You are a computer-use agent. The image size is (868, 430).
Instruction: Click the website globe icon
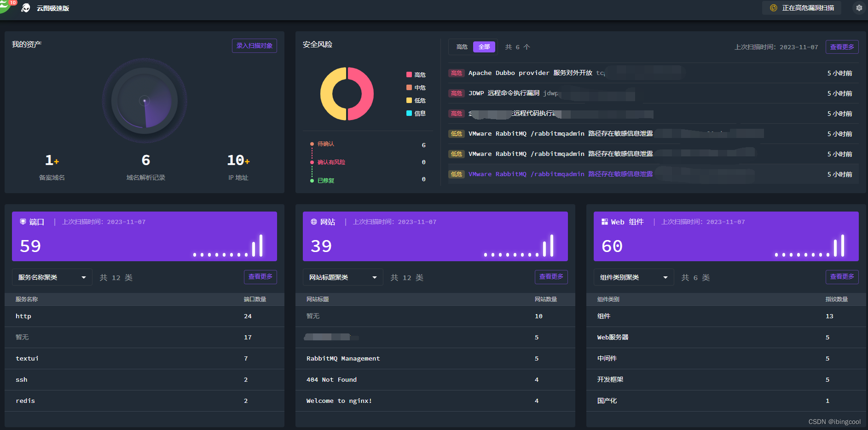pyautogui.click(x=314, y=222)
